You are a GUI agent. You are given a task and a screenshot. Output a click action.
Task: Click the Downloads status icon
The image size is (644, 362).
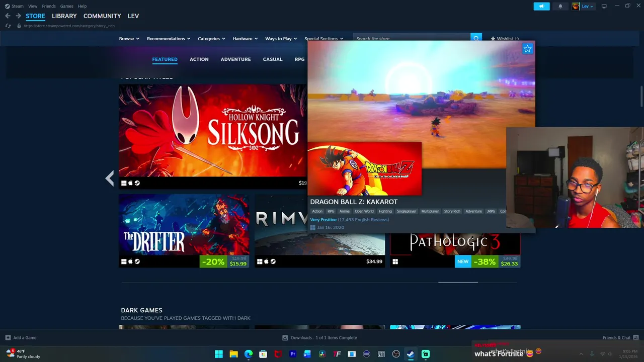(285, 338)
